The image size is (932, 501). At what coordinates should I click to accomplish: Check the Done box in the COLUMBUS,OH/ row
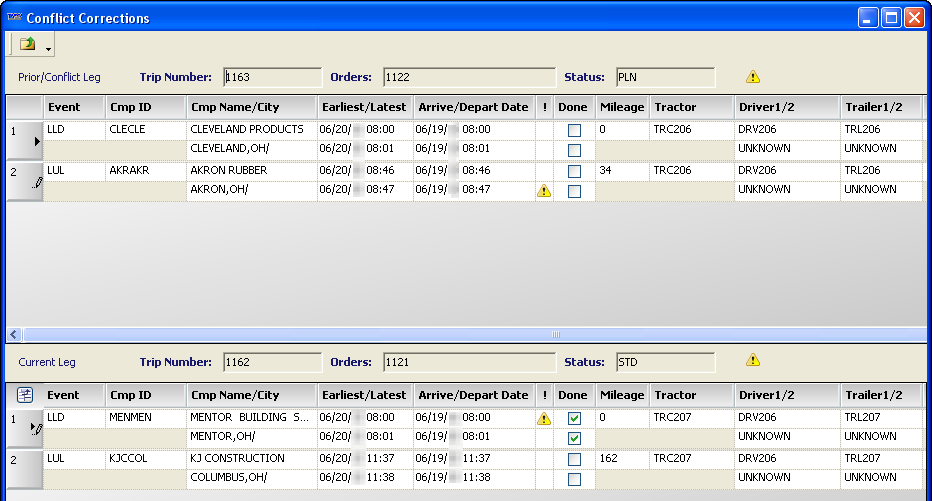pos(574,480)
